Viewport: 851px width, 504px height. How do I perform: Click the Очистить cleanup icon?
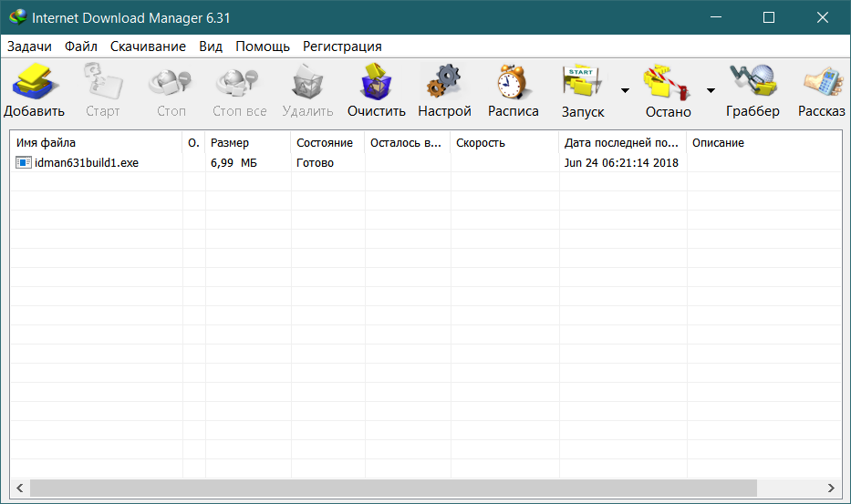click(x=376, y=81)
